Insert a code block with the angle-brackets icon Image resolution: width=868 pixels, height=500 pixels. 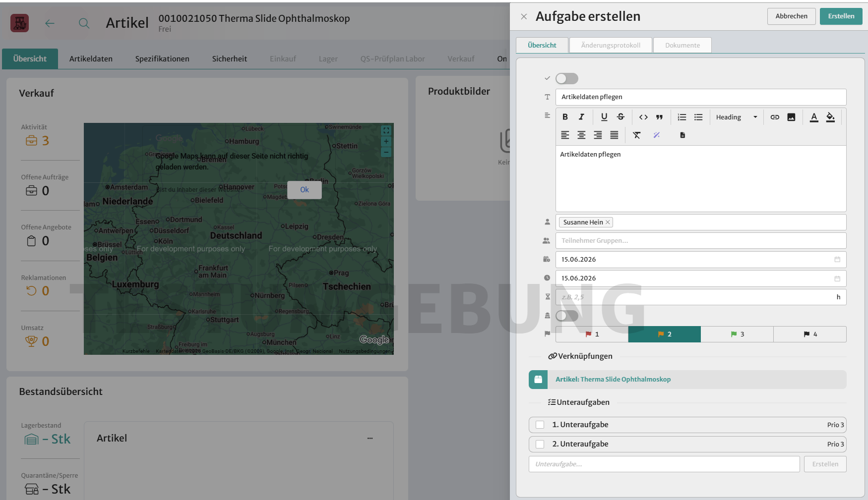pos(643,117)
